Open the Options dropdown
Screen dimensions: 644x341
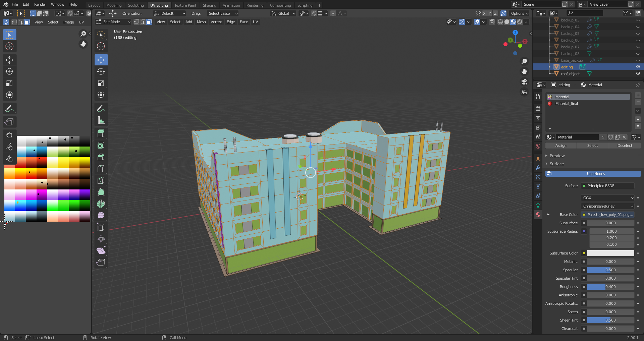520,13
